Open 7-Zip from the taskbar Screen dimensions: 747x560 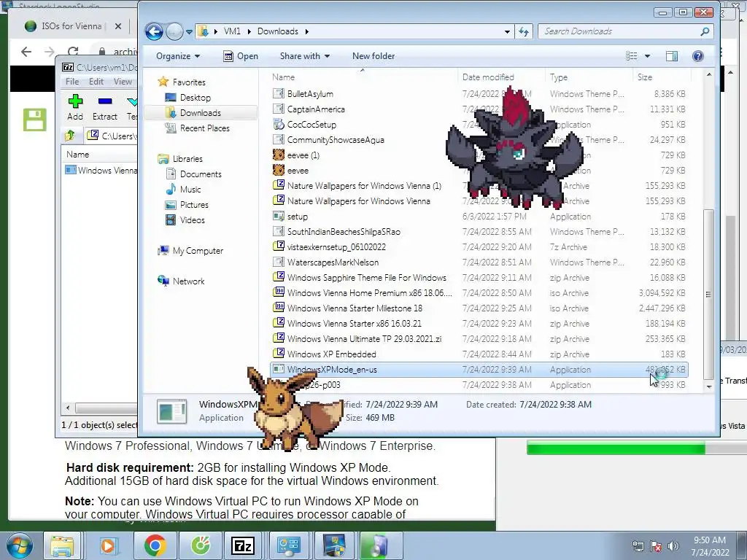coord(242,545)
